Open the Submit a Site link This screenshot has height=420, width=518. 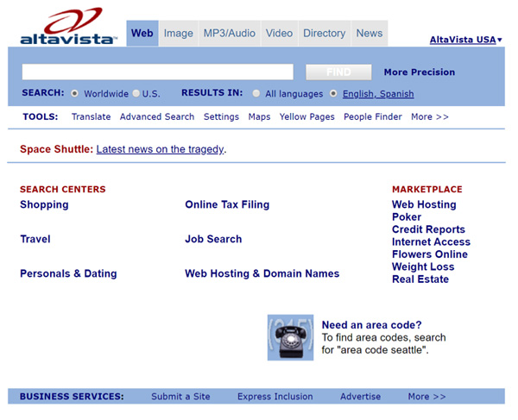tap(180, 397)
